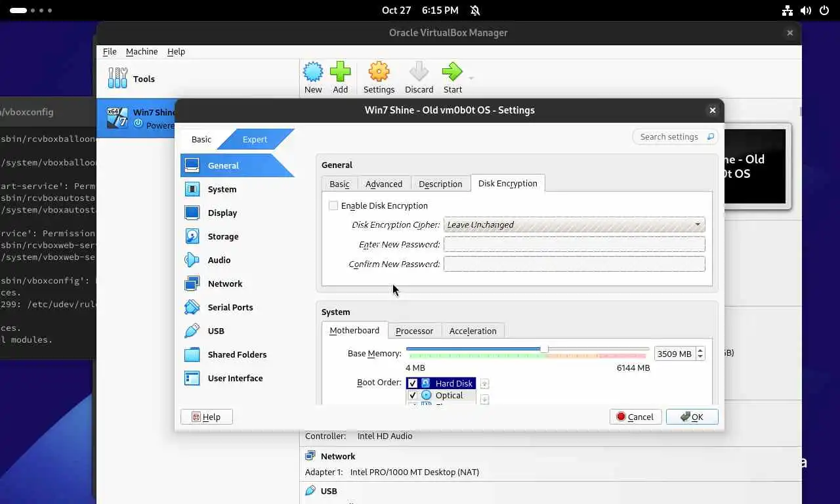This screenshot has width=840, height=504.
Task: Open the Basic tab under General
Action: [x=339, y=184]
